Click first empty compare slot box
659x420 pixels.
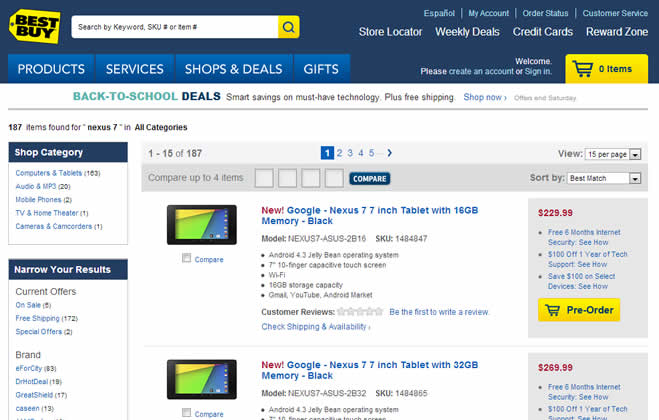(264, 178)
